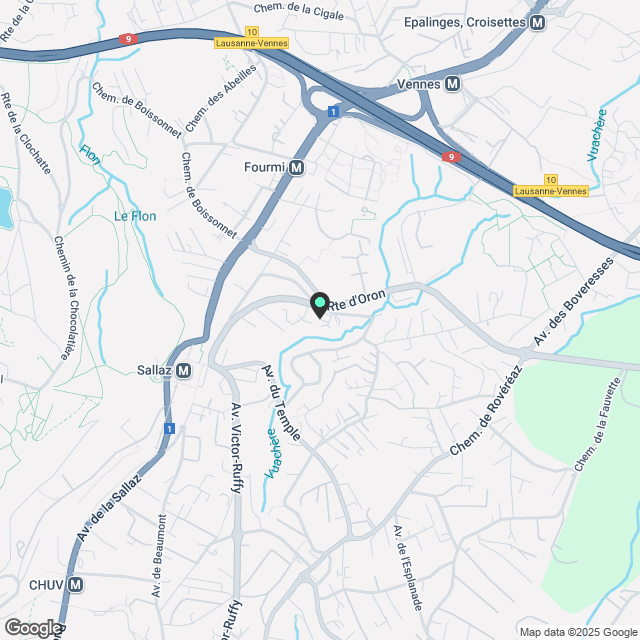The height and width of the screenshot is (640, 640).
Task: Click the Av. Victor-Ruffy street label
Action: click(x=237, y=448)
